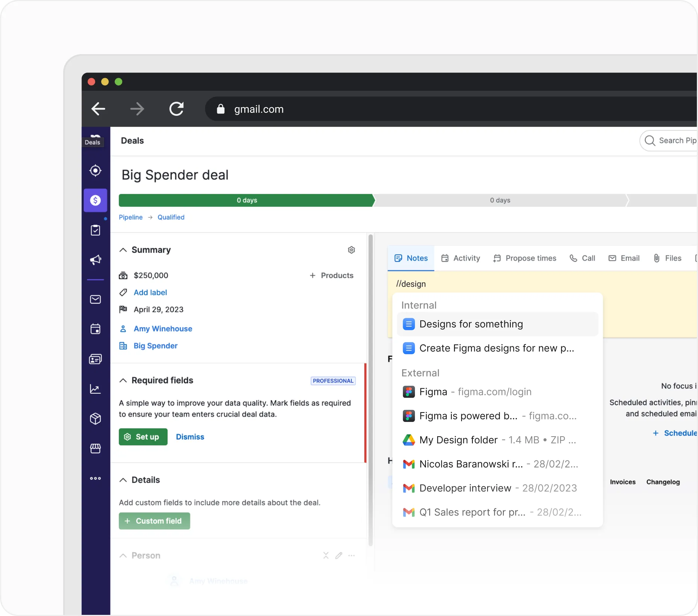This screenshot has width=698, height=616.
Task: Click the Summary settings gear icon
Action: [351, 250]
